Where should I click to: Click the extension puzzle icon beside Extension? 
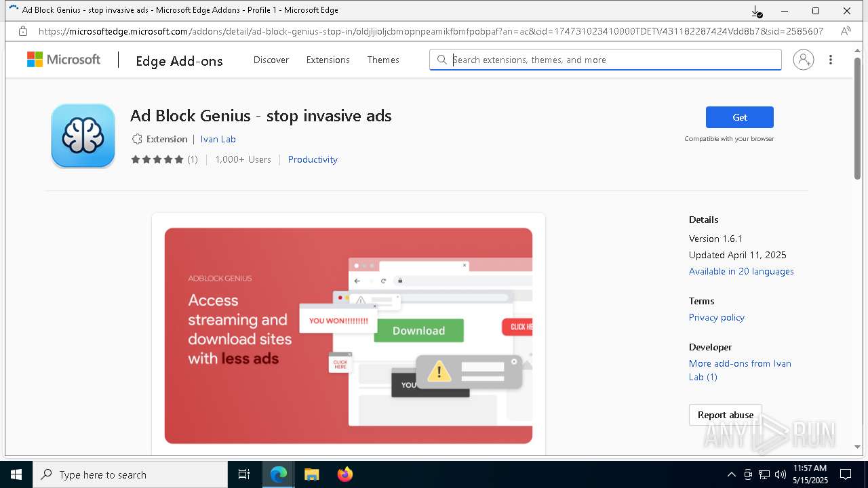coord(137,139)
